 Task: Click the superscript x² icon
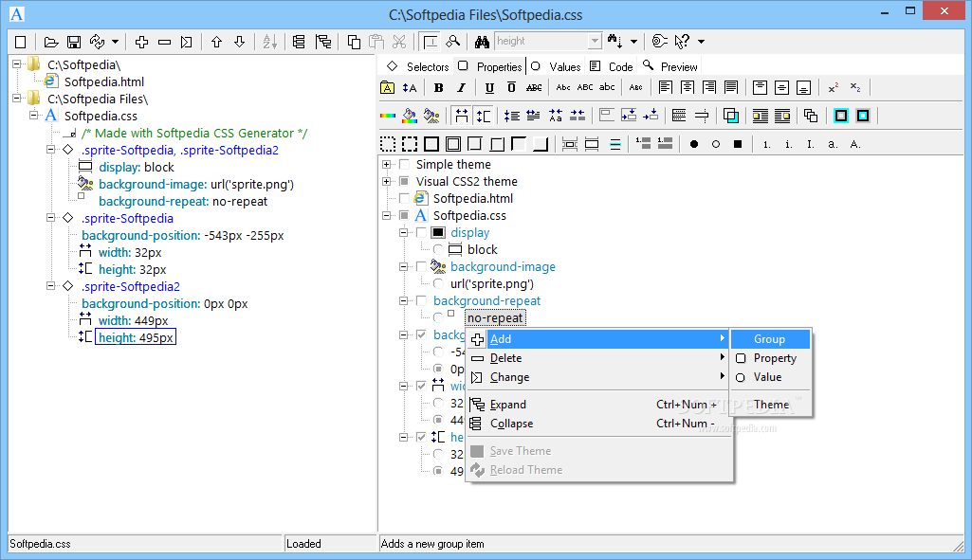(x=834, y=87)
